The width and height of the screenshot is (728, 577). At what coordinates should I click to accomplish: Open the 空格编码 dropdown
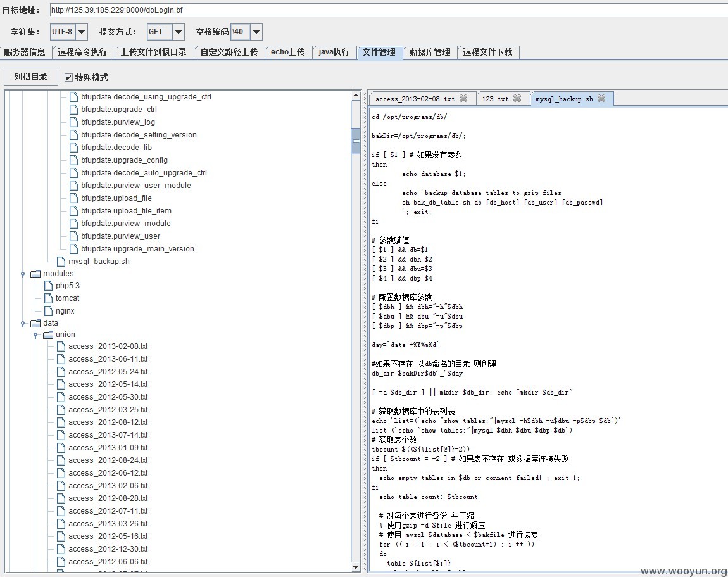[x=256, y=32]
